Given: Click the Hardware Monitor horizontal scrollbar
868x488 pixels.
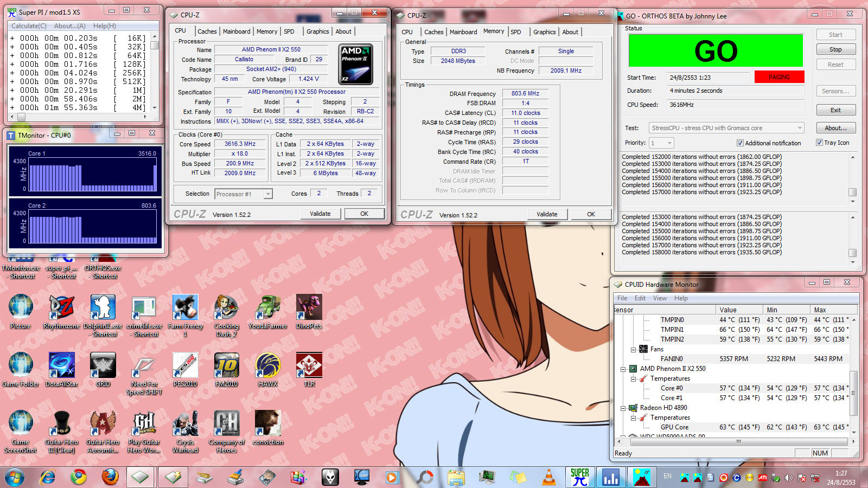Looking at the screenshot, I should pyautogui.click(x=738, y=441).
